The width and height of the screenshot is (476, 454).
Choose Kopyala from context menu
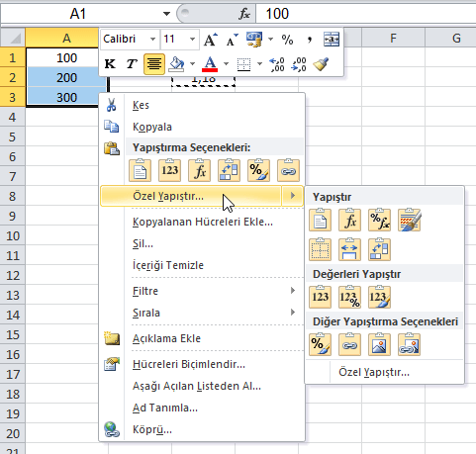[x=201, y=127]
